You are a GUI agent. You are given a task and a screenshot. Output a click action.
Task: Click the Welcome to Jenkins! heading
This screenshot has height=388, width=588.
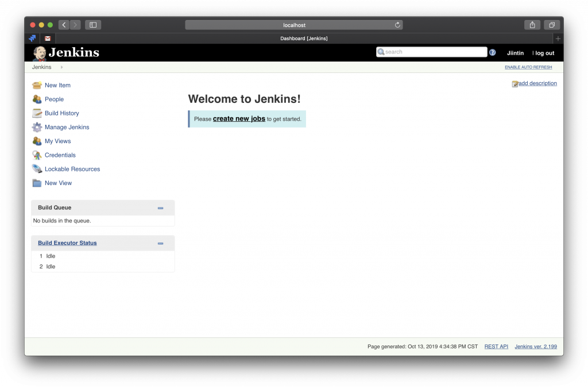click(244, 99)
